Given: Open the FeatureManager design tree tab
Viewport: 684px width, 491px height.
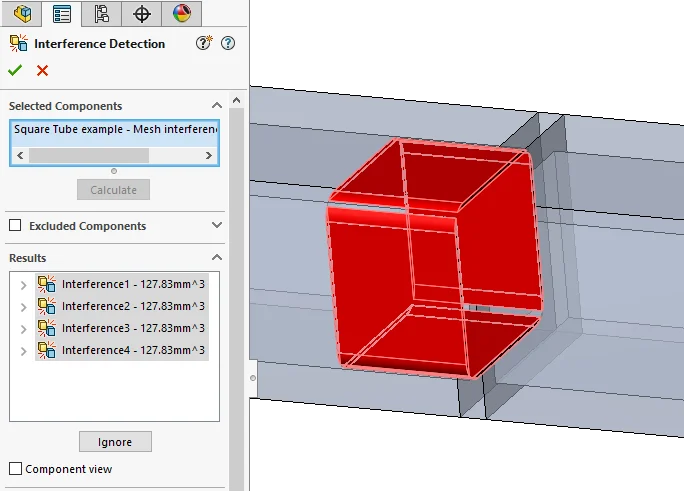Looking at the screenshot, I should [22, 14].
